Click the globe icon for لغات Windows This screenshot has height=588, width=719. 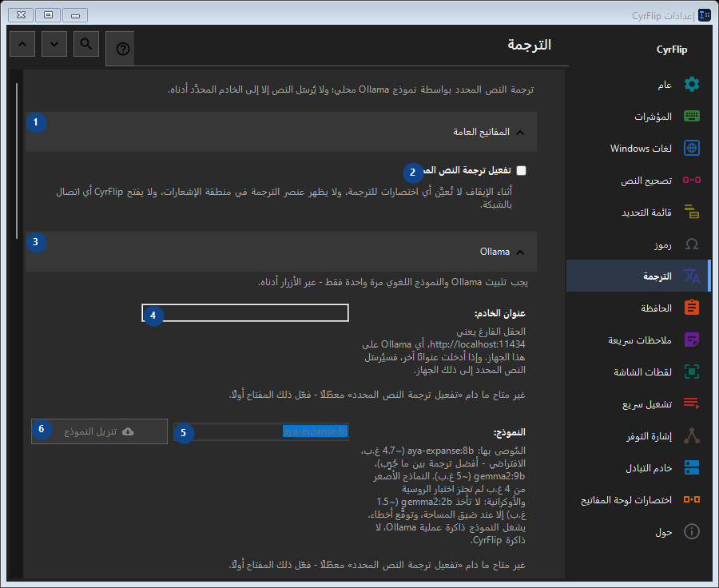coord(692,148)
